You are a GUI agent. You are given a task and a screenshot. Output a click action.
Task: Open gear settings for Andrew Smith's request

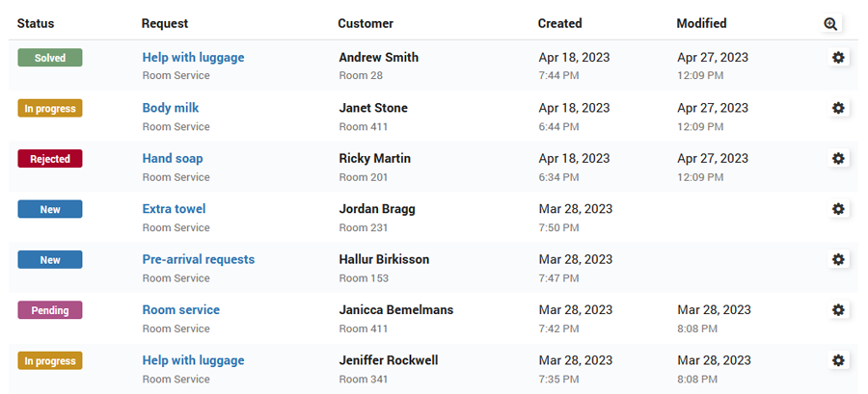838,58
